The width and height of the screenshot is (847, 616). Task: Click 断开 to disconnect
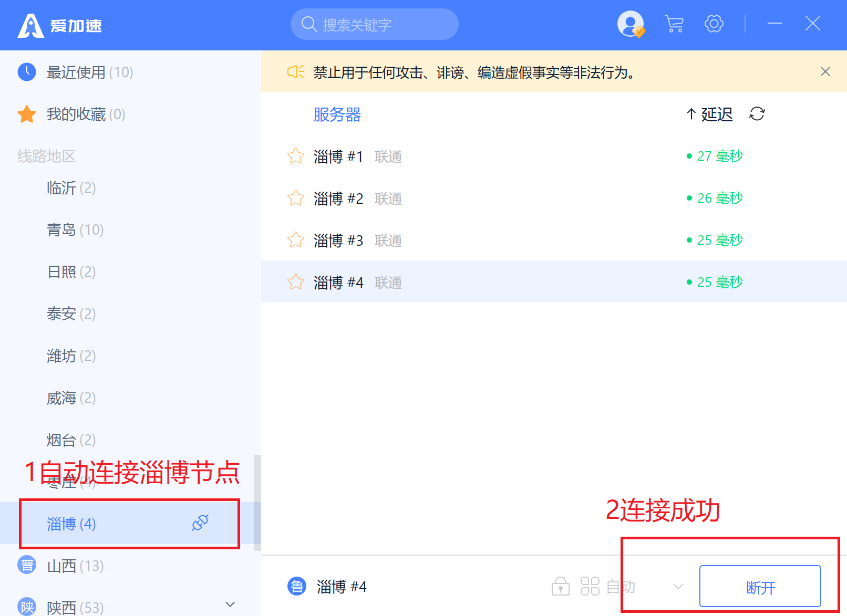(x=760, y=586)
